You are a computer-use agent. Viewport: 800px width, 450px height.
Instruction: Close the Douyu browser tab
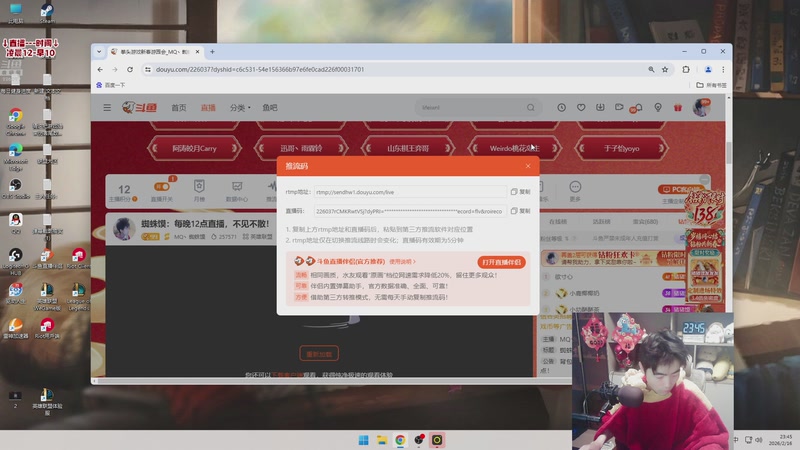tap(197, 52)
